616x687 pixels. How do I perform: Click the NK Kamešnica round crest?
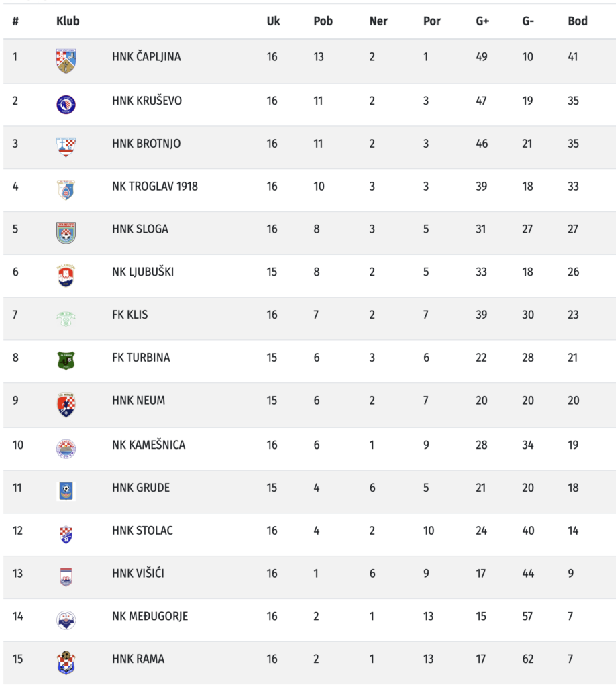tap(66, 448)
